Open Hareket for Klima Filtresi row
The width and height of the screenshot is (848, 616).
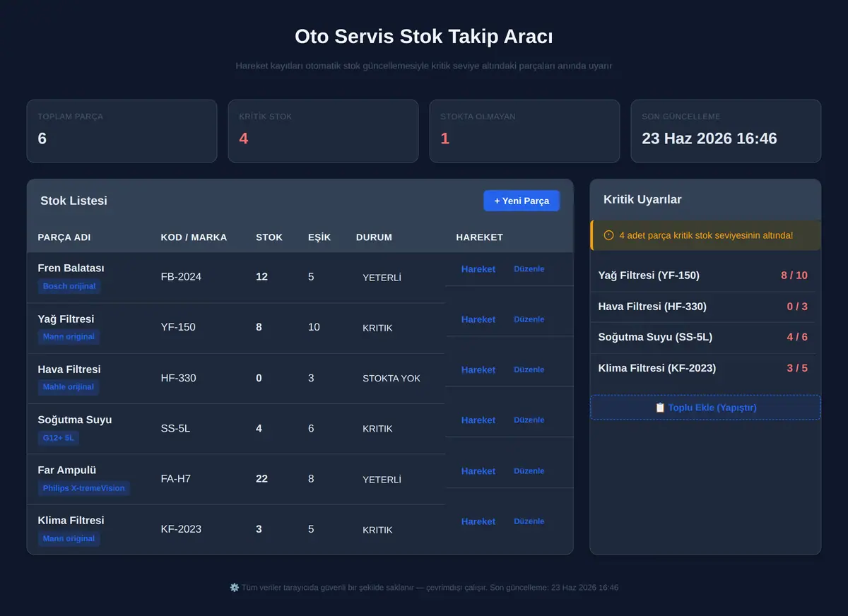click(x=478, y=521)
